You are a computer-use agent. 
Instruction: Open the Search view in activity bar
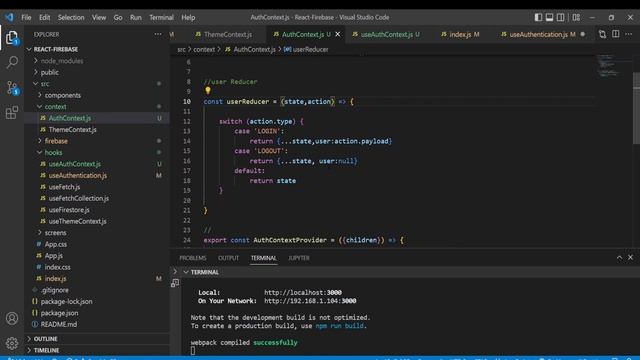coord(12,62)
